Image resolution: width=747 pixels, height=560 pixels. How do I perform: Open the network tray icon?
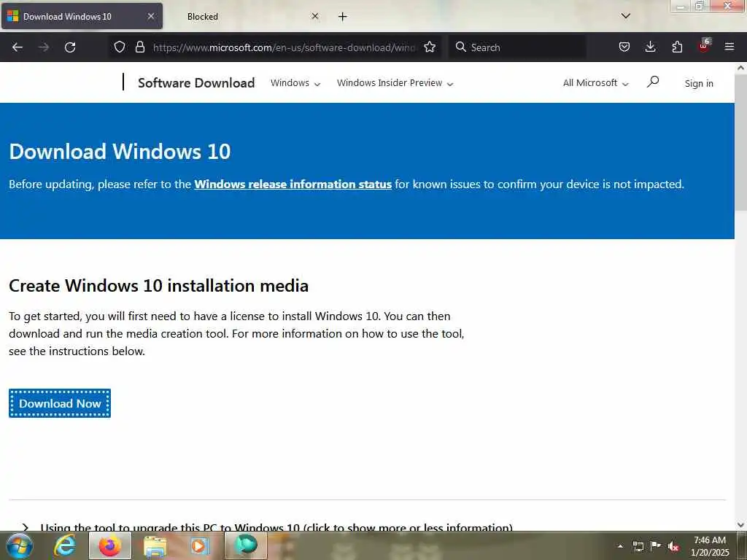[638, 546]
